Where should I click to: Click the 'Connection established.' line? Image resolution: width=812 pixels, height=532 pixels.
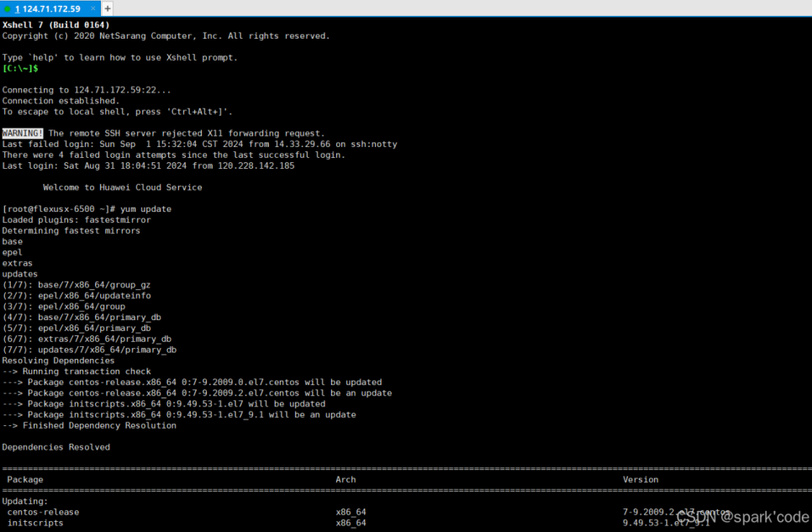click(x=61, y=101)
